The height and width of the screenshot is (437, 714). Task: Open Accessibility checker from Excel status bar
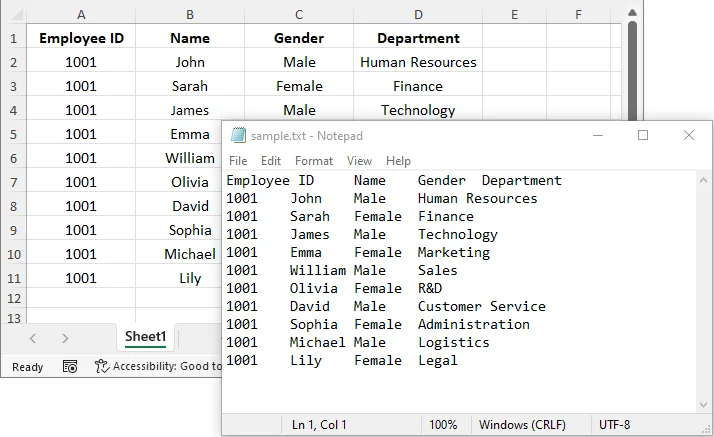(158, 366)
